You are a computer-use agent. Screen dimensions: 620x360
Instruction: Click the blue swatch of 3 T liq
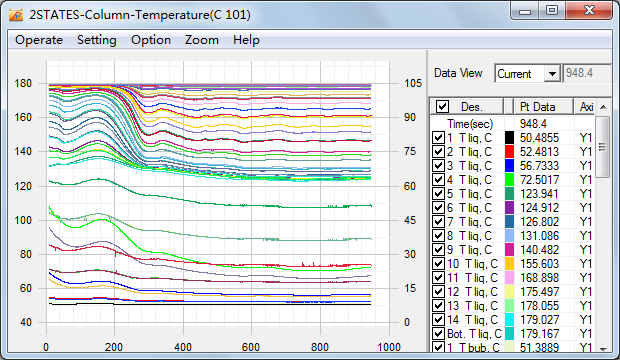point(509,165)
